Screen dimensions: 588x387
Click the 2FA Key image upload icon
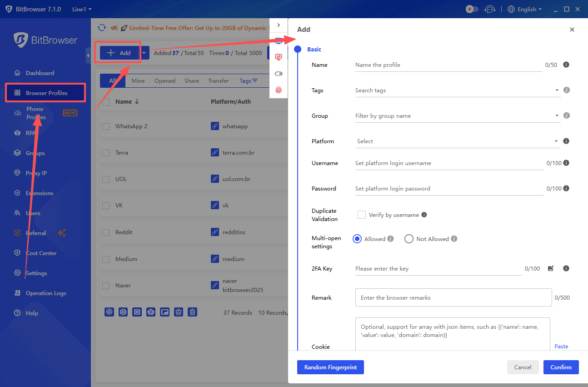tap(551, 268)
